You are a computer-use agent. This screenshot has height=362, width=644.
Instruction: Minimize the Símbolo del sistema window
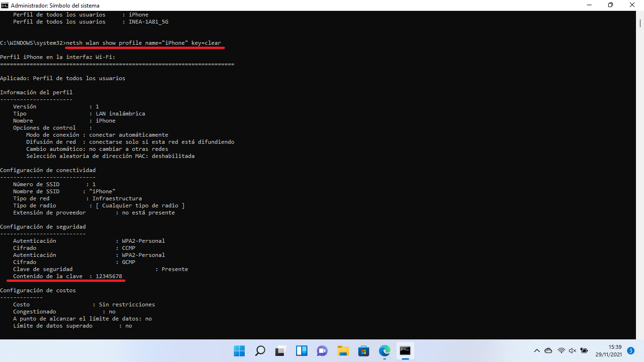coord(588,5)
